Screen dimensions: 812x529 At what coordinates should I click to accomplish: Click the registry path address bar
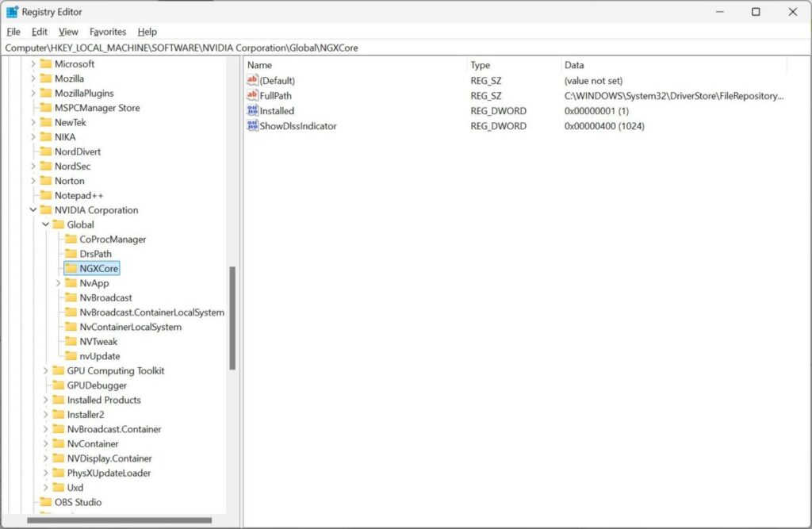[405, 48]
